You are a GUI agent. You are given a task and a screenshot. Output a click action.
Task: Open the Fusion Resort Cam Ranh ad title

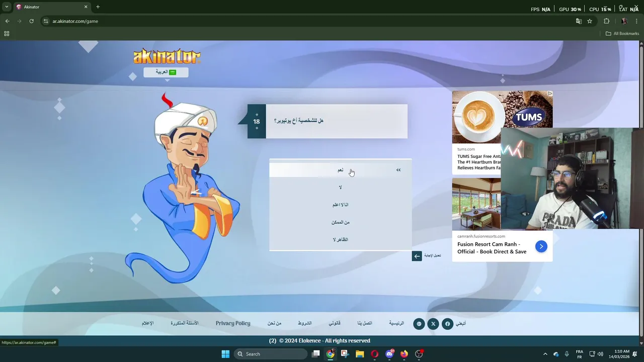point(492,248)
